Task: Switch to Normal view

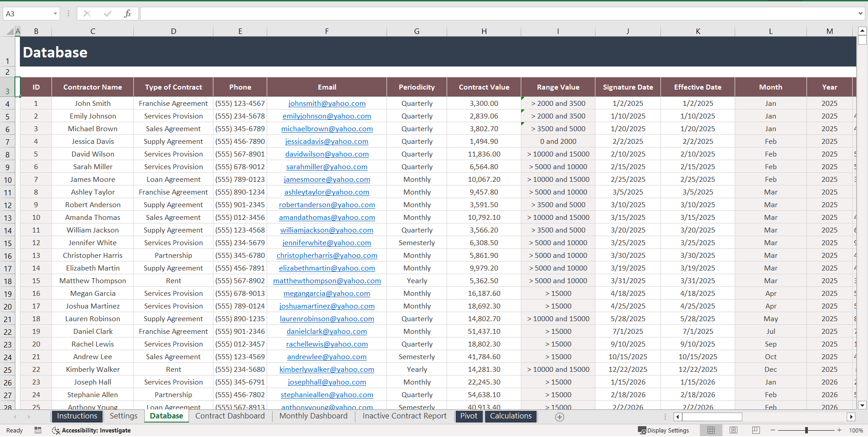Action: click(x=711, y=430)
